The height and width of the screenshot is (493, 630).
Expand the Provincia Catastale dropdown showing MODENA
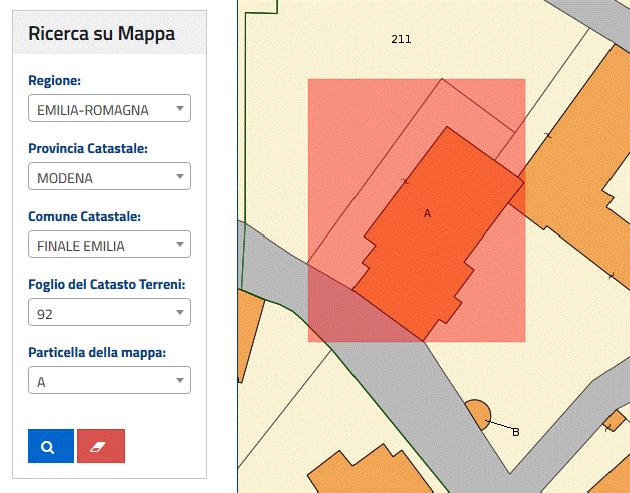[x=109, y=177]
